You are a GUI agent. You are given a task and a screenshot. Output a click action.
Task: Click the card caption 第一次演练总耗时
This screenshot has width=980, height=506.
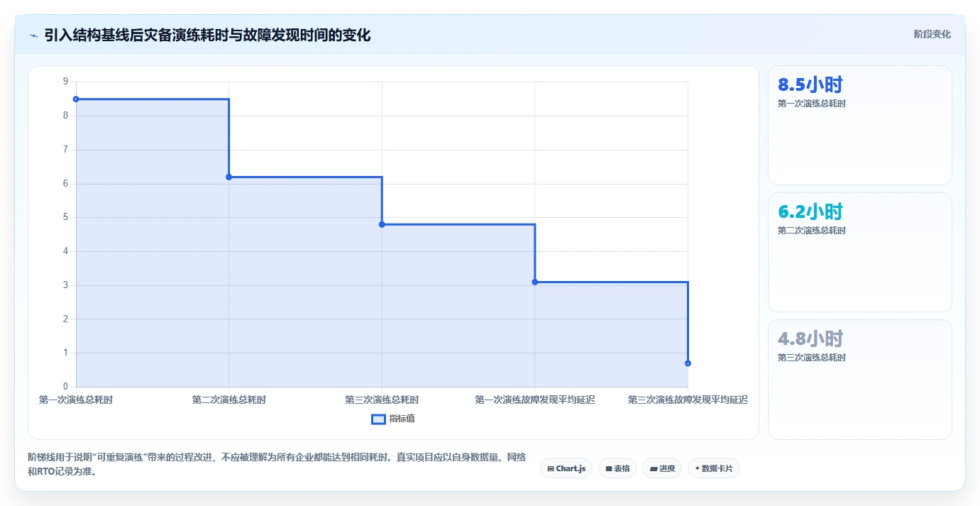(812, 104)
